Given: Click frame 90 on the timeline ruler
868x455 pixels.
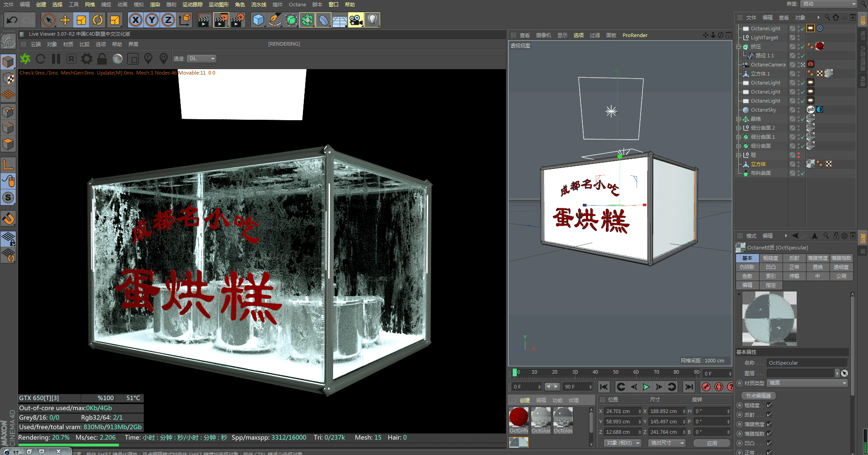Looking at the screenshot, I should coord(697,372).
